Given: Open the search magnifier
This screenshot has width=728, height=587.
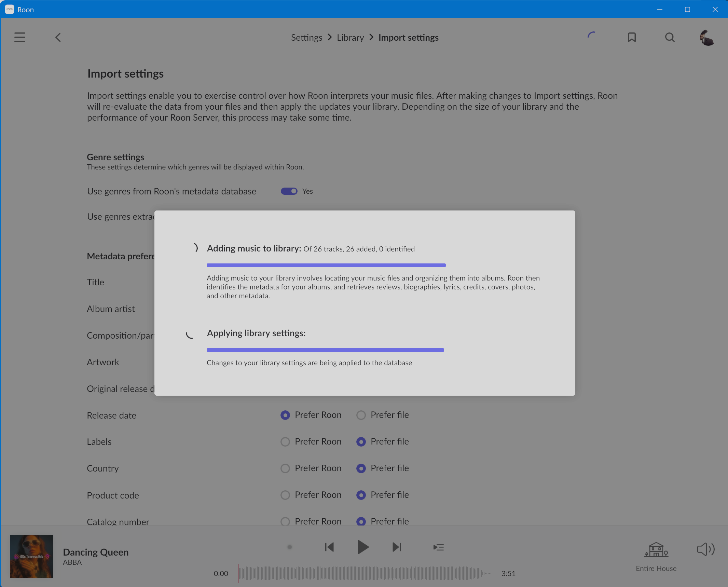Looking at the screenshot, I should (x=670, y=37).
